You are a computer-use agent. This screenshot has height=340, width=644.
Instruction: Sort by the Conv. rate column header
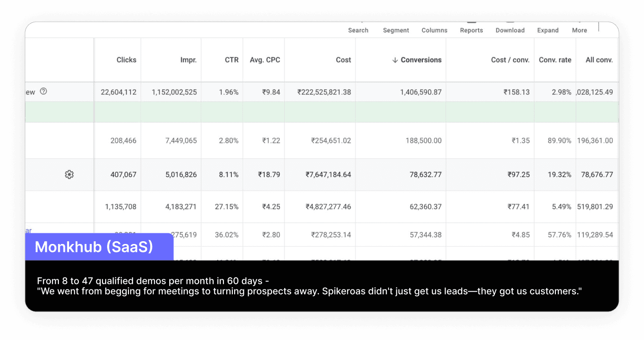click(x=555, y=60)
